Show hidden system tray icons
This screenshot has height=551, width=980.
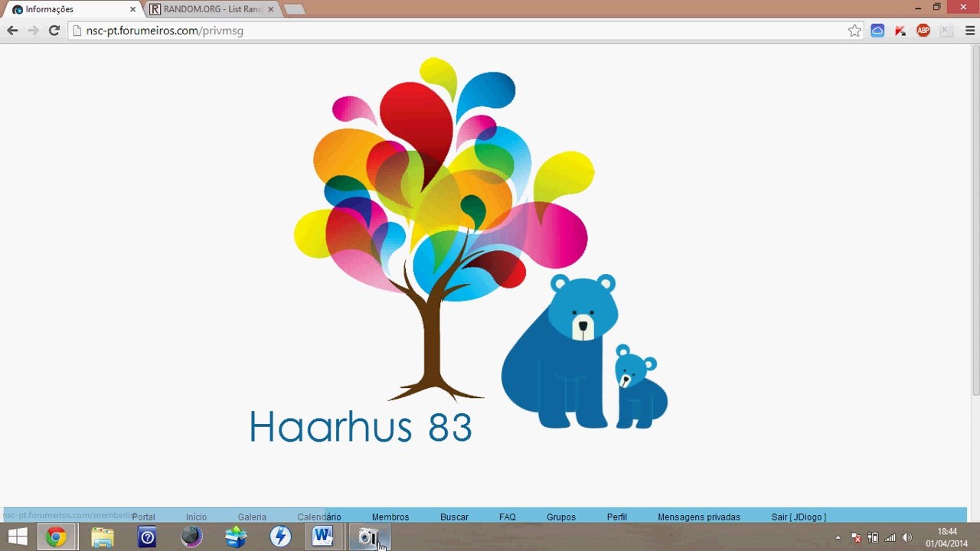click(x=838, y=538)
